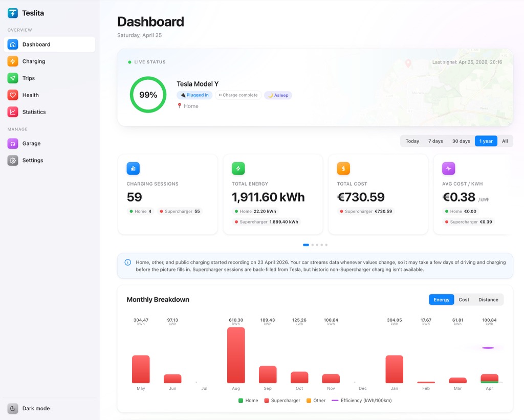Switch Monthly Breakdown to Distance
The height and width of the screenshot is (420, 524).
(488, 300)
